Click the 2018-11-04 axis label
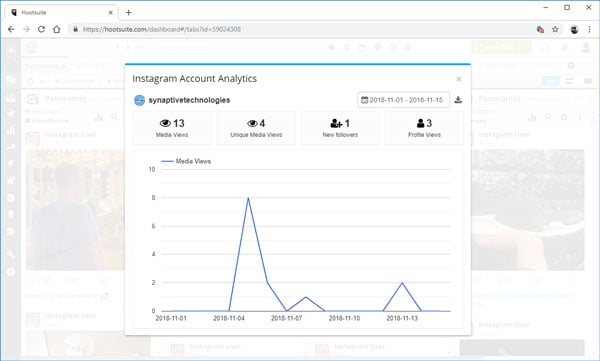 [x=228, y=318]
